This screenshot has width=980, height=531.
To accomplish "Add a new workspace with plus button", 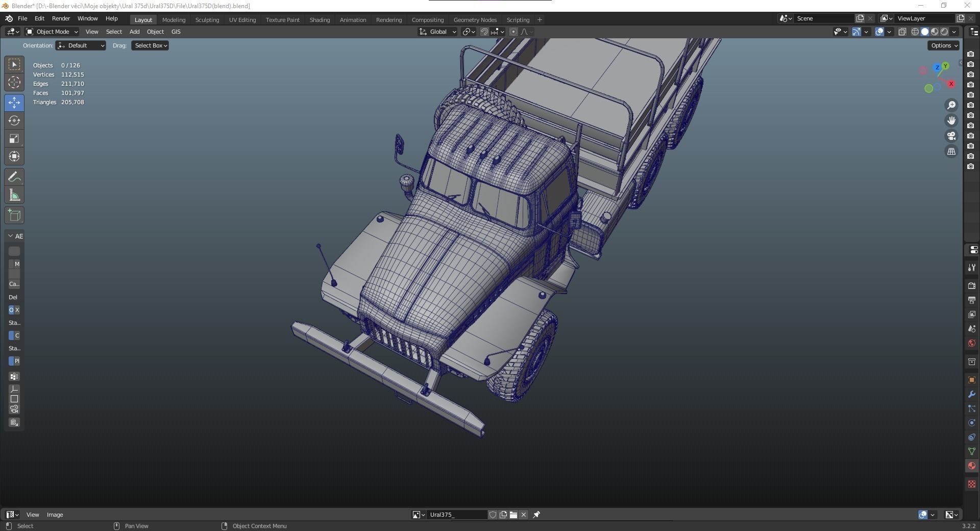I will point(540,20).
